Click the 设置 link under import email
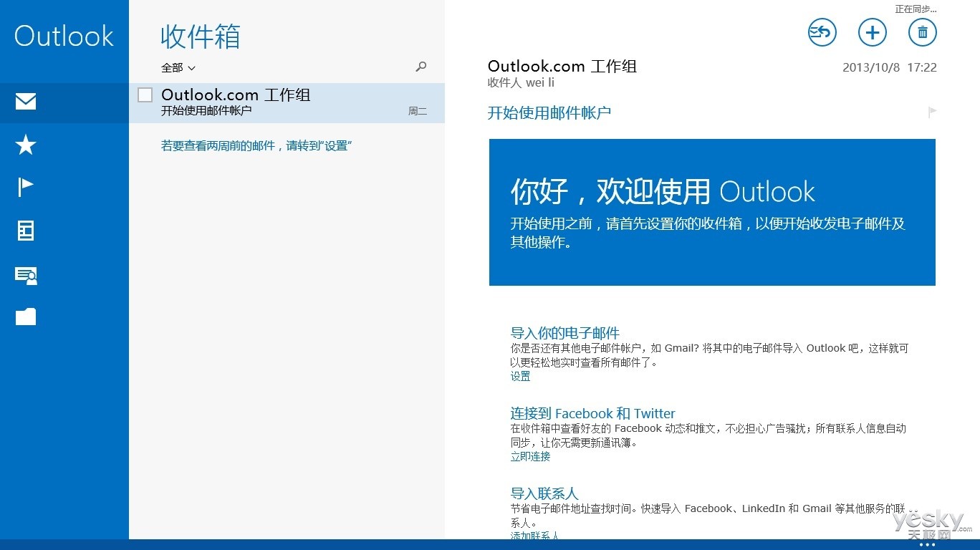The height and width of the screenshot is (550, 980). pyautogui.click(x=520, y=376)
